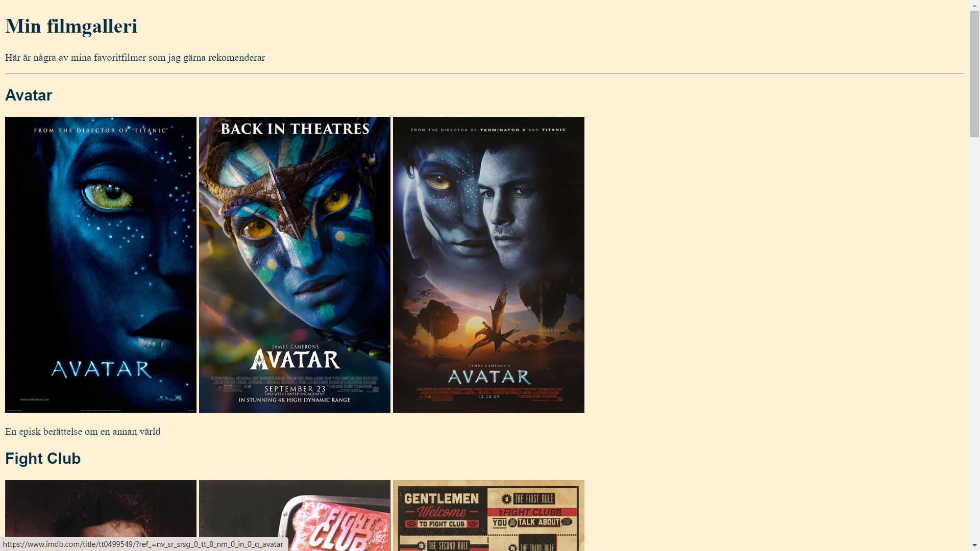The image size is (980, 551).
Task: Click the text 'En episk berättelse om en annan värld'
Action: point(83,432)
